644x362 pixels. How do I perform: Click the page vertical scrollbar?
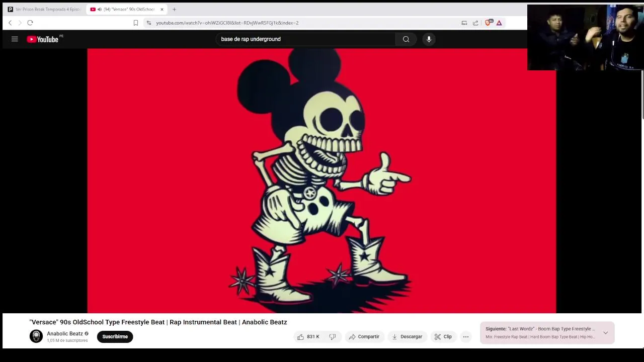[642, 96]
